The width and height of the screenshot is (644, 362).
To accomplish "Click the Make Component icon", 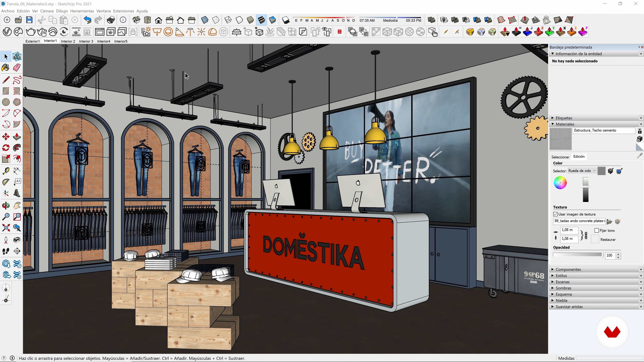I will 17,57.
